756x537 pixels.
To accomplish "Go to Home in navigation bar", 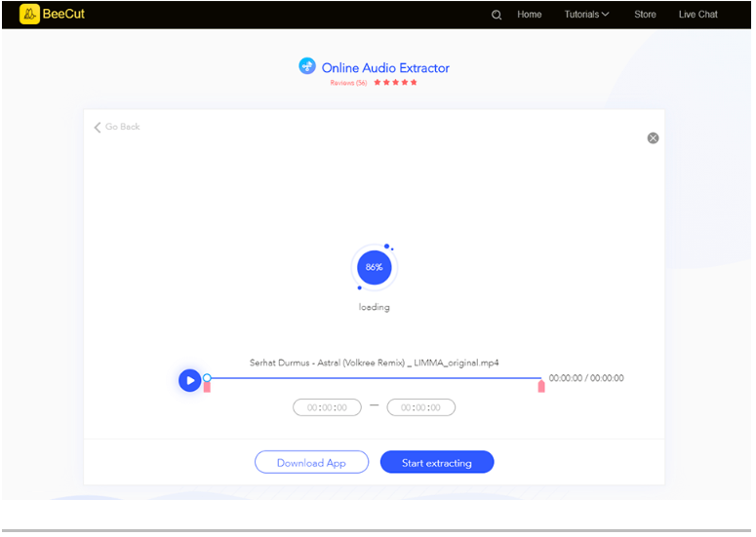I will point(530,15).
